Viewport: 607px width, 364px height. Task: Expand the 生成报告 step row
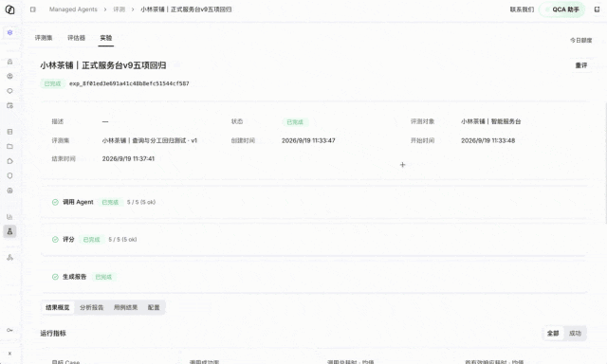pyautogui.click(x=315, y=277)
